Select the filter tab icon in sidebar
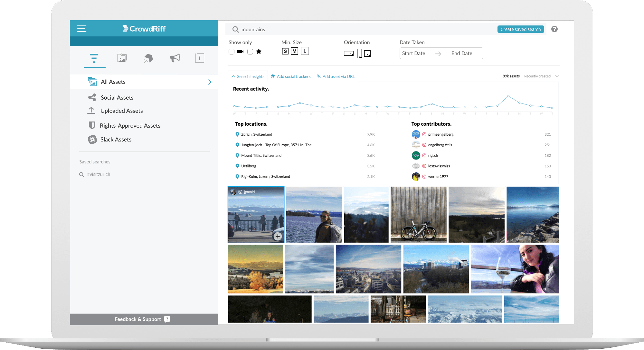The height and width of the screenshot is (350, 644). pos(94,58)
